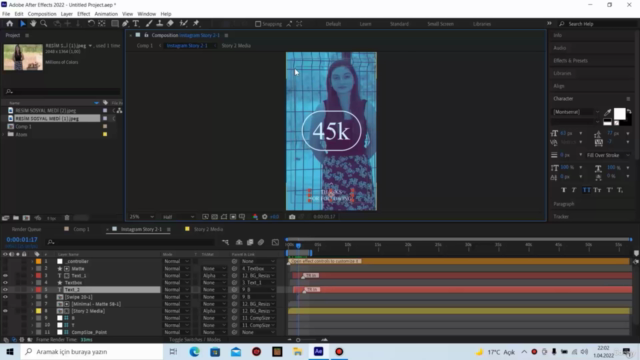This screenshot has height=360, width=640.
Task: Select the Zoom magnifier tool
Action: coord(43,24)
